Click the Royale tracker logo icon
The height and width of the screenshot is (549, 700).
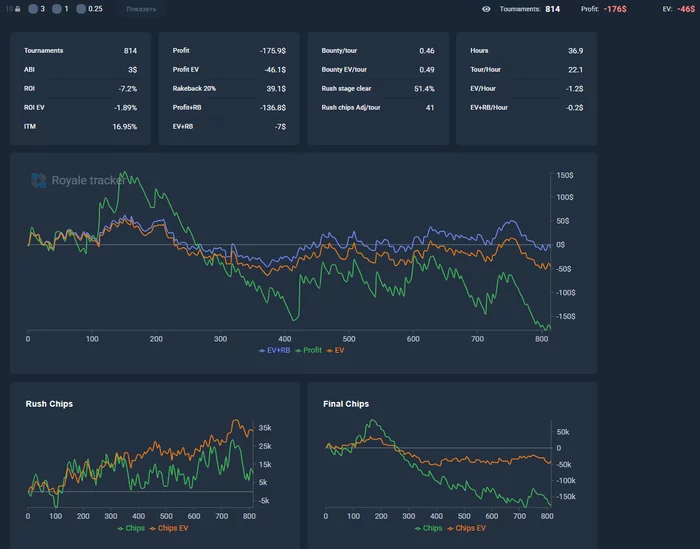pos(39,180)
